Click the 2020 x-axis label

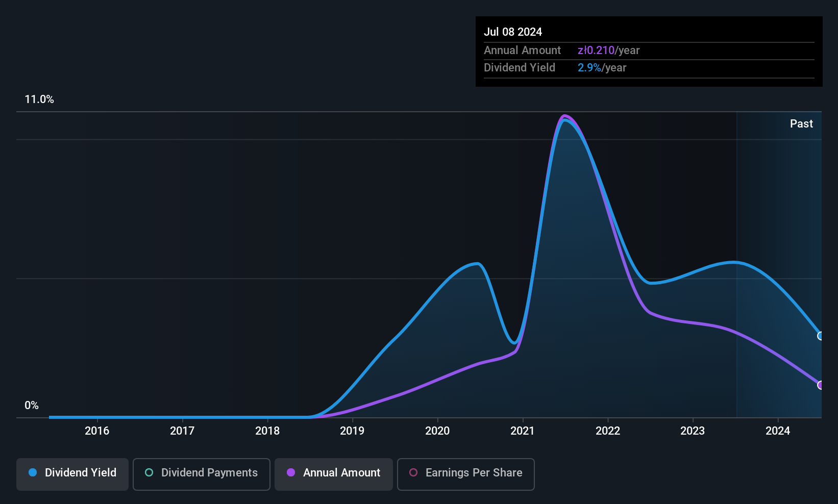click(437, 431)
